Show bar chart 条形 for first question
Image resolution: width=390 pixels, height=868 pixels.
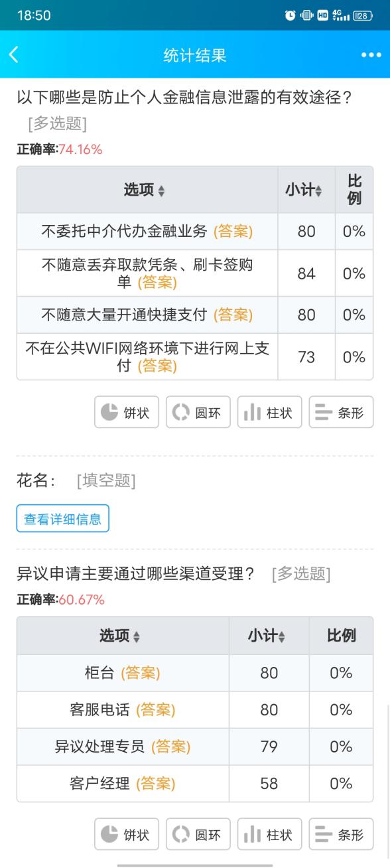point(341,412)
